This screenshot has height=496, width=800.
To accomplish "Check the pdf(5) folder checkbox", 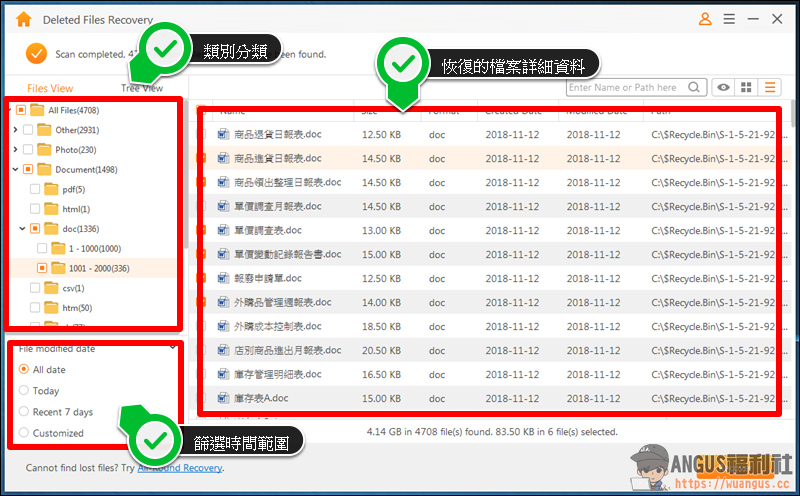I will [35, 189].
